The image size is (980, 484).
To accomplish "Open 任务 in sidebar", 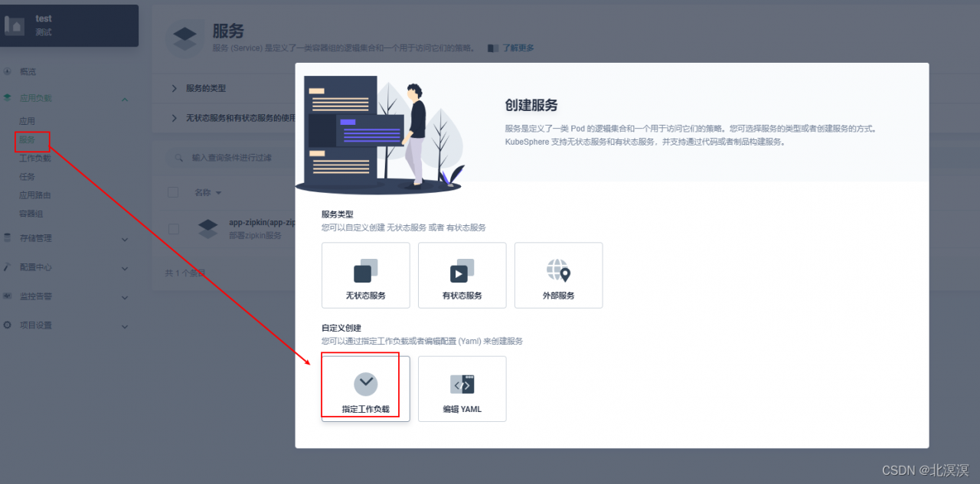I will click(x=28, y=177).
